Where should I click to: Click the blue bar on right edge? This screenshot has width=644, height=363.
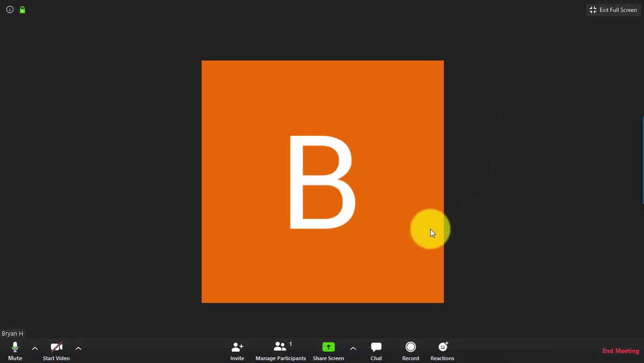pyautogui.click(x=643, y=161)
